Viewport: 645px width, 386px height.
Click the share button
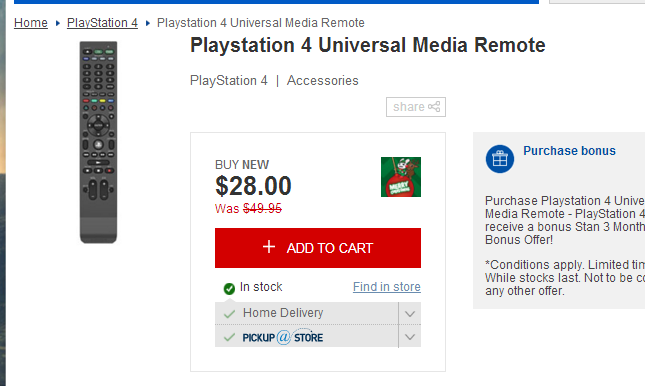416,107
